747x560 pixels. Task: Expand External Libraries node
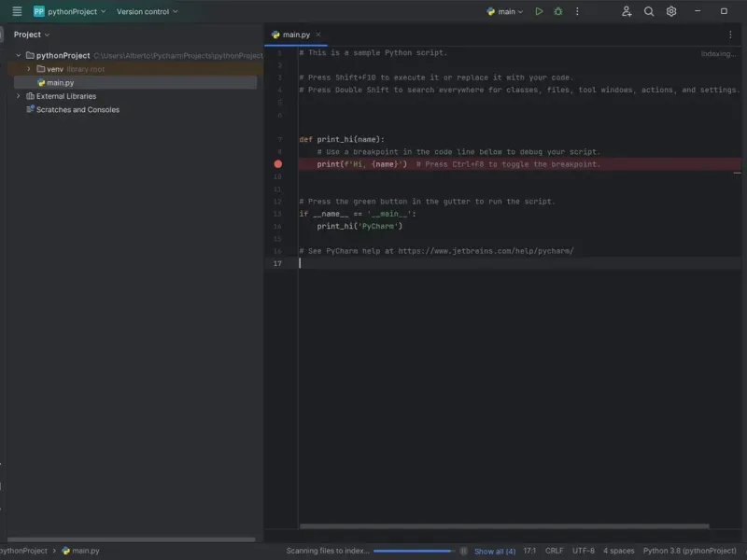(x=18, y=96)
